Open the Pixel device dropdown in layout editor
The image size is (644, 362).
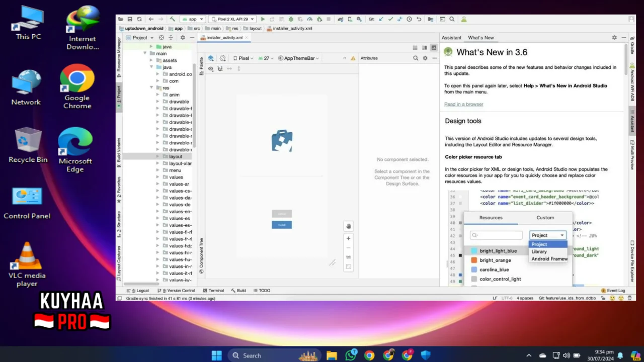tap(243, 58)
